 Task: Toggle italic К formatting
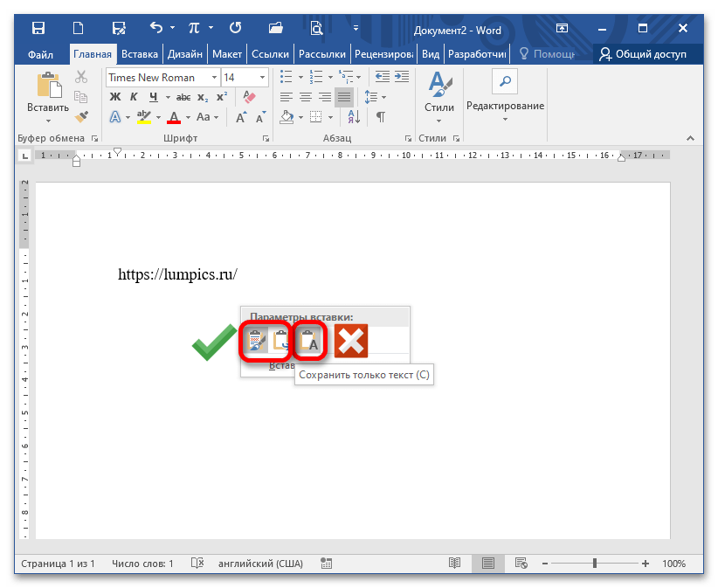tap(134, 97)
